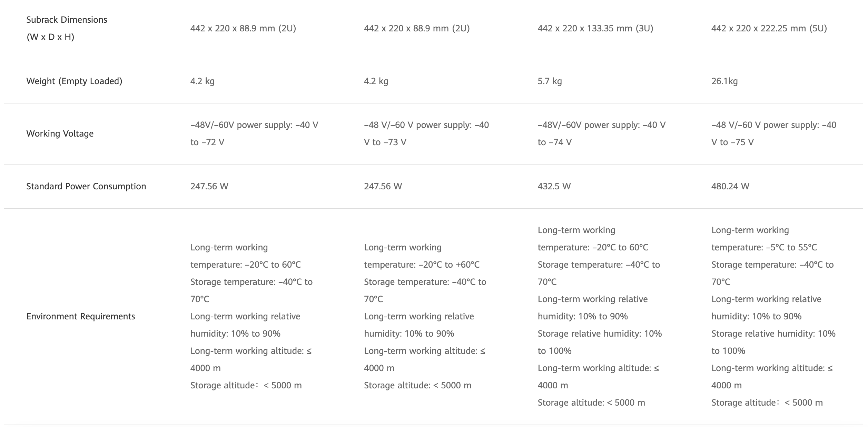
Task: Select the first 4.2 kg weight value
Action: click(x=202, y=81)
